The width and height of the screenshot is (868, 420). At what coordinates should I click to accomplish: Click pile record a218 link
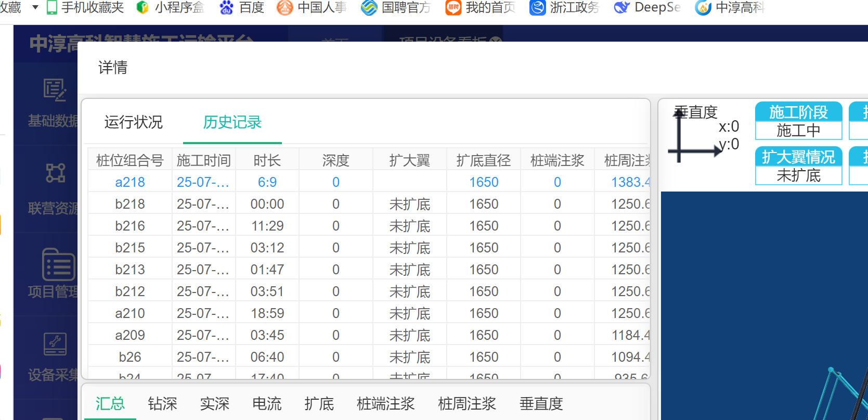click(x=130, y=182)
